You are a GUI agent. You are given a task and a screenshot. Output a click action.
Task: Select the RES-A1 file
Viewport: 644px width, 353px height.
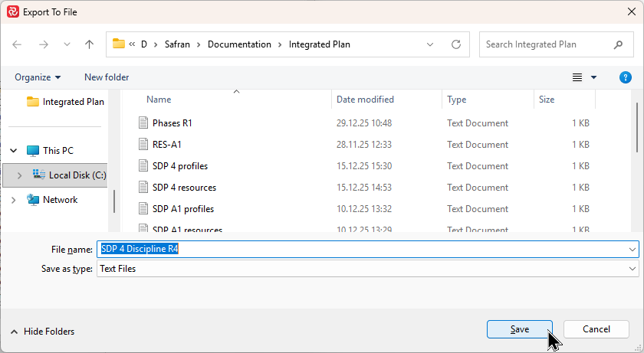coord(167,144)
